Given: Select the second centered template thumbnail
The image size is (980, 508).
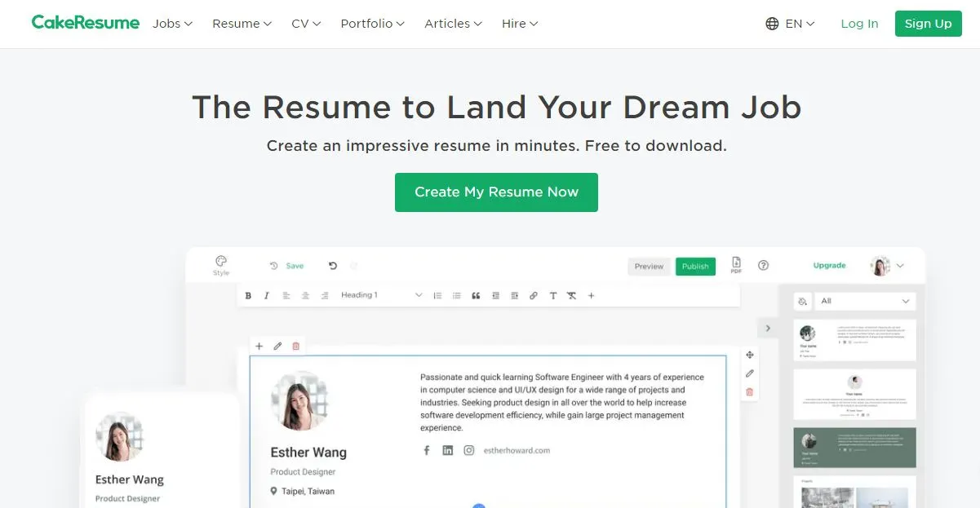Looking at the screenshot, I should point(855,395).
